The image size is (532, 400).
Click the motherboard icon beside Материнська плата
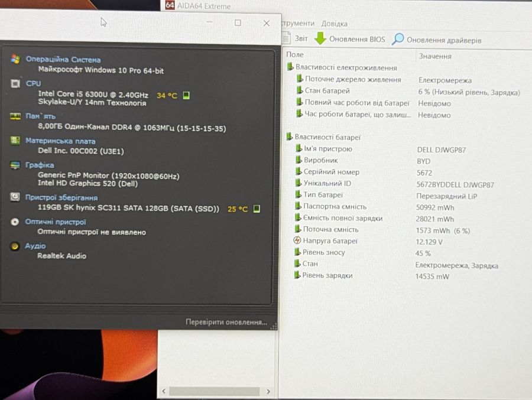[15, 140]
